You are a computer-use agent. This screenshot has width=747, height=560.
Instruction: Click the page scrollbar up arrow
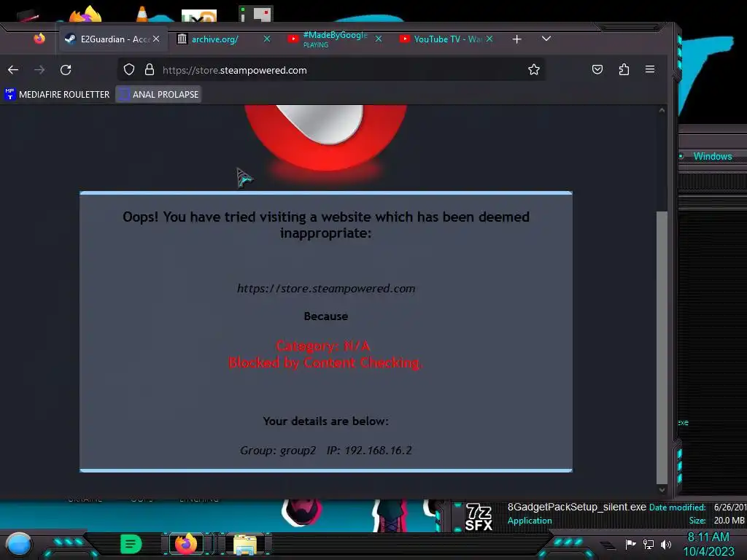pyautogui.click(x=662, y=111)
